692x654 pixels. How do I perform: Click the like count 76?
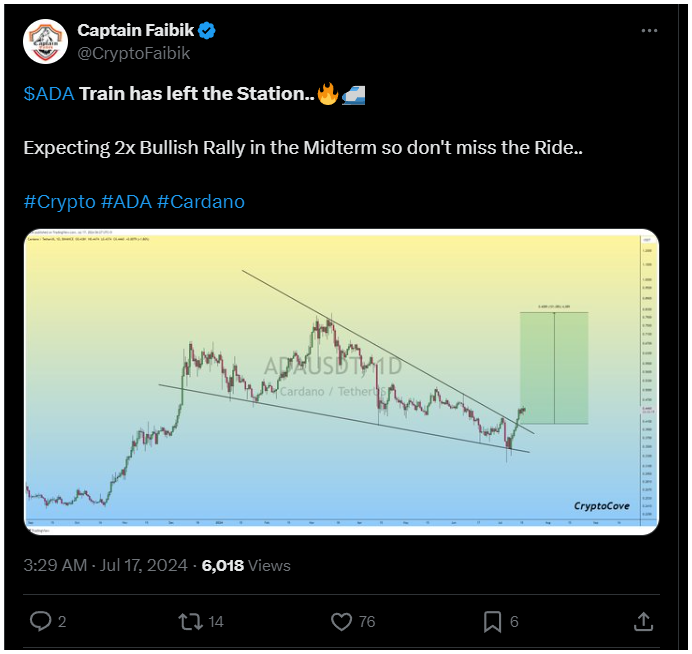(x=366, y=622)
